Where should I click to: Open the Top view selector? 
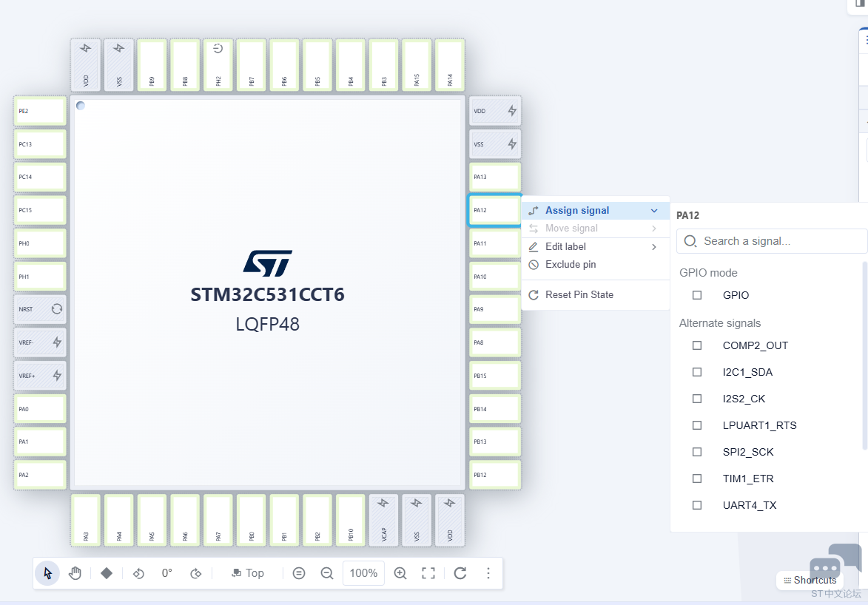248,573
